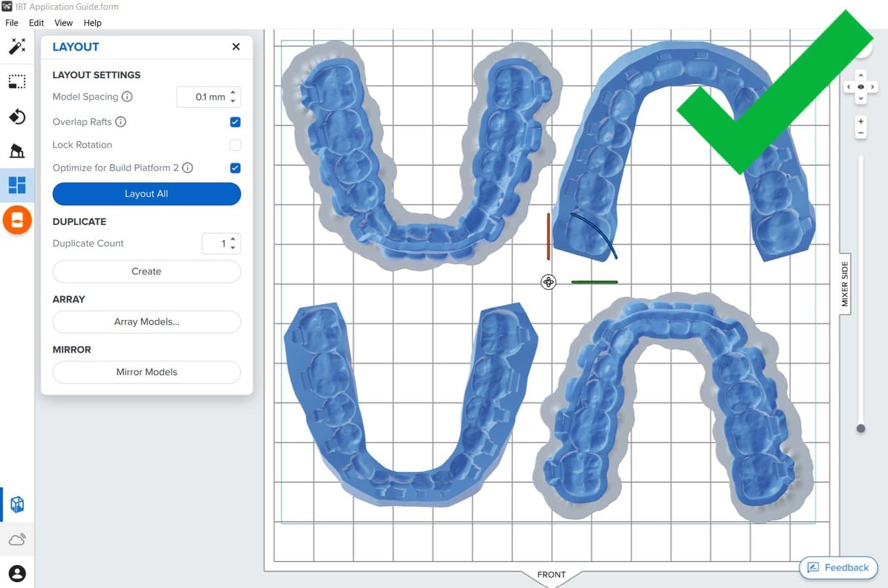Open the Help menu
The image size is (888, 588).
(x=92, y=22)
